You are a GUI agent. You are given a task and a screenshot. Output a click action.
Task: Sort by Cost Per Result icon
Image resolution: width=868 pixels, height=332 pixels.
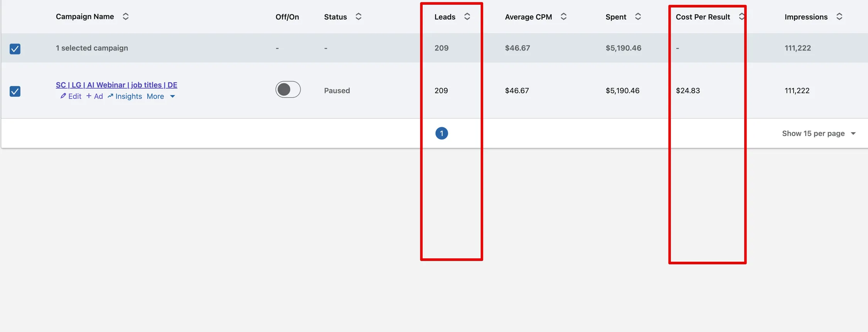[x=741, y=17]
